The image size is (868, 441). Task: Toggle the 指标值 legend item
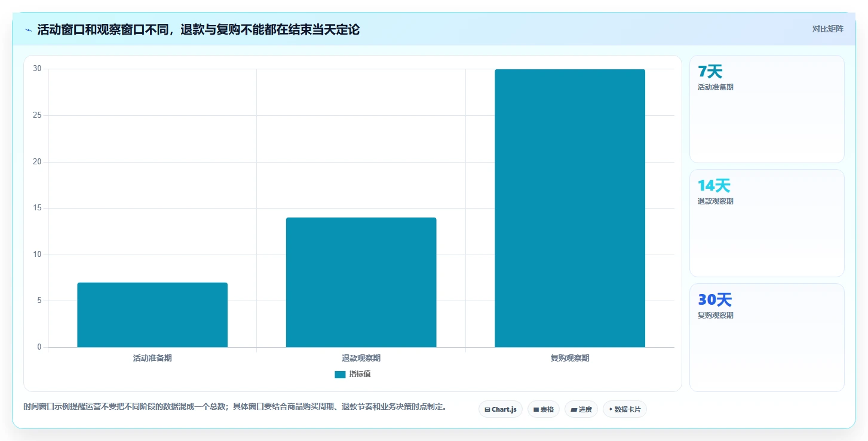(352, 374)
